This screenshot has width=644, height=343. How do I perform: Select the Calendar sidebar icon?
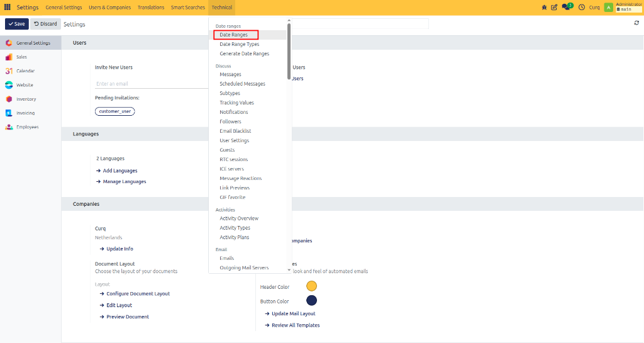[9, 70]
